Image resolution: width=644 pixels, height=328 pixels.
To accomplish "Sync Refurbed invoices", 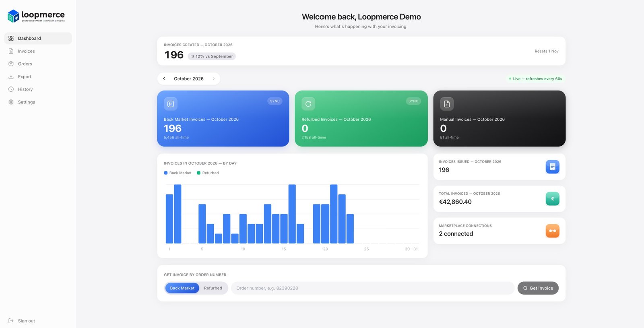I will point(413,101).
